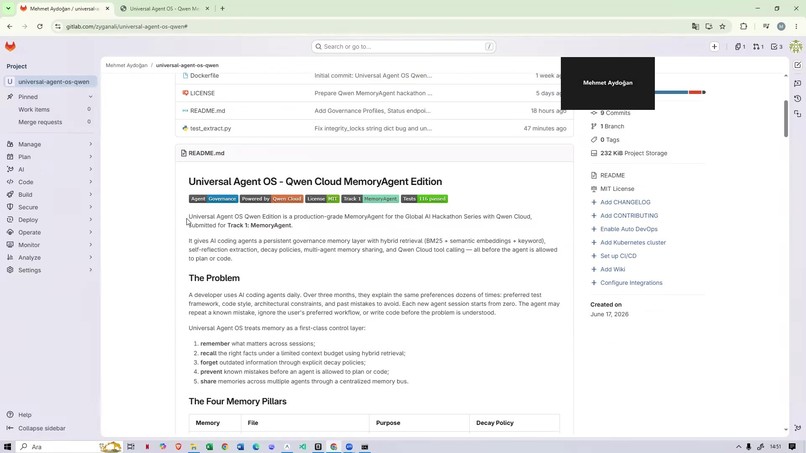Viewport: 806px width, 453px height.
Task: Expand the Operate sidebar menu
Action: (49, 232)
